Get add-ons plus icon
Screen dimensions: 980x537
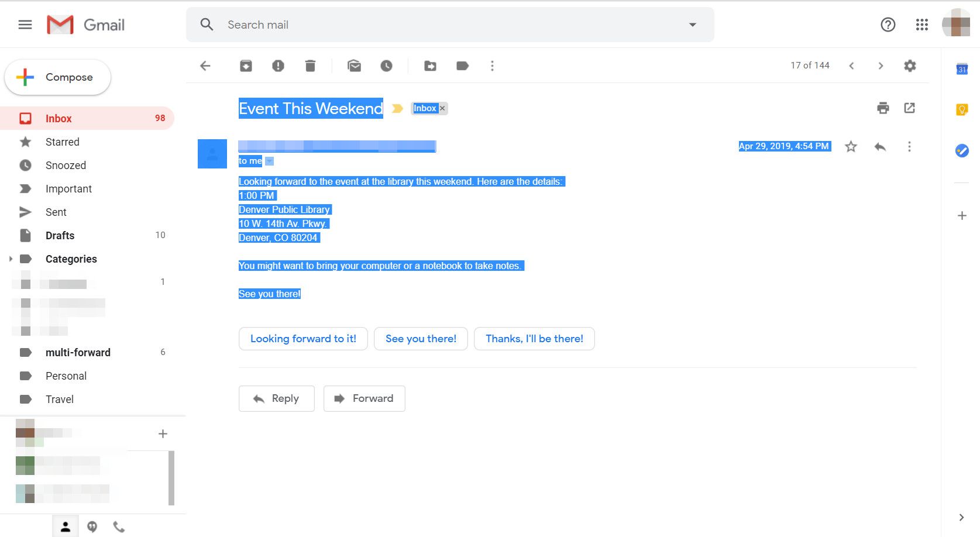[x=962, y=216]
